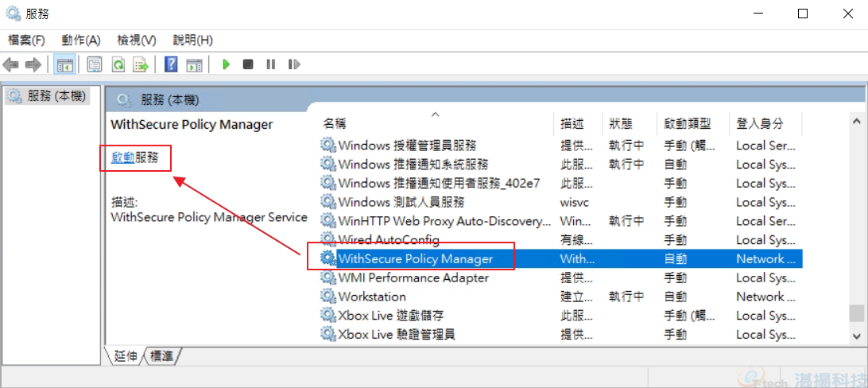Select the Windows 推播通知系統服務 row
This screenshot has height=388, width=868.
pyautogui.click(x=560, y=165)
